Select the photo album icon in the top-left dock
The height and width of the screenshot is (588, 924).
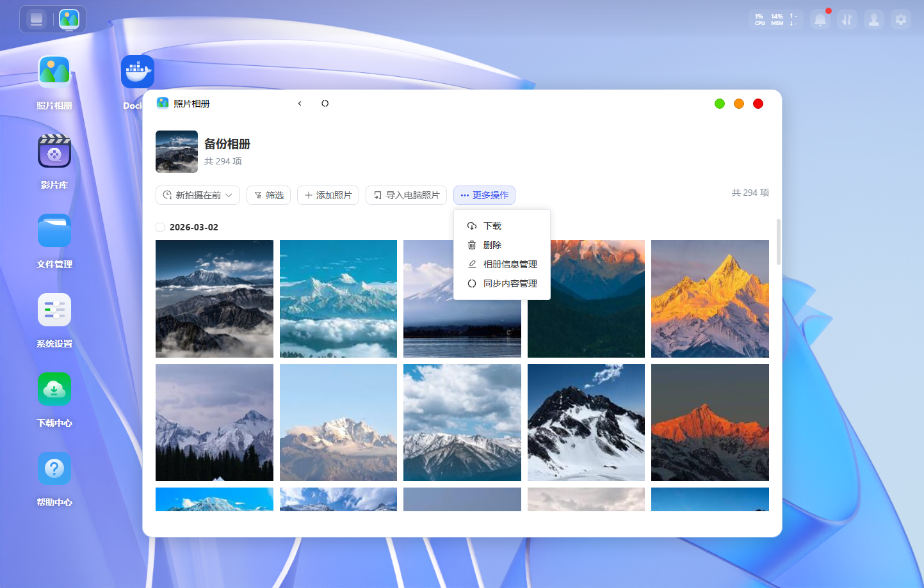point(69,19)
